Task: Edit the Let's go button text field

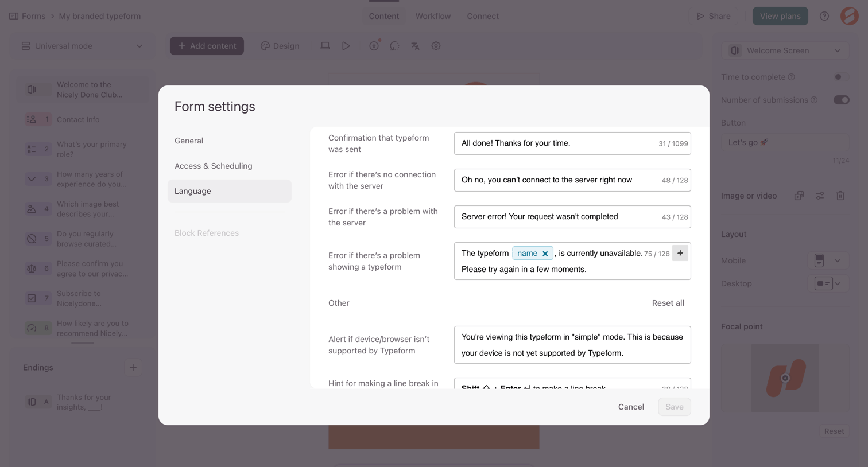Action: click(785, 142)
